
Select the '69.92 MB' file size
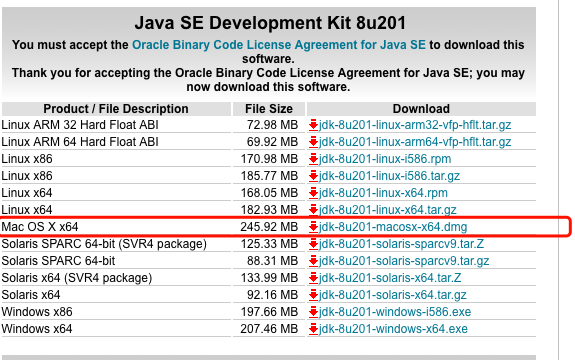tap(272, 142)
